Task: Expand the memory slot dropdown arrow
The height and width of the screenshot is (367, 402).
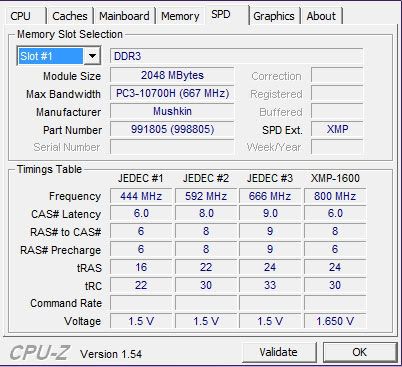Action: [92, 56]
